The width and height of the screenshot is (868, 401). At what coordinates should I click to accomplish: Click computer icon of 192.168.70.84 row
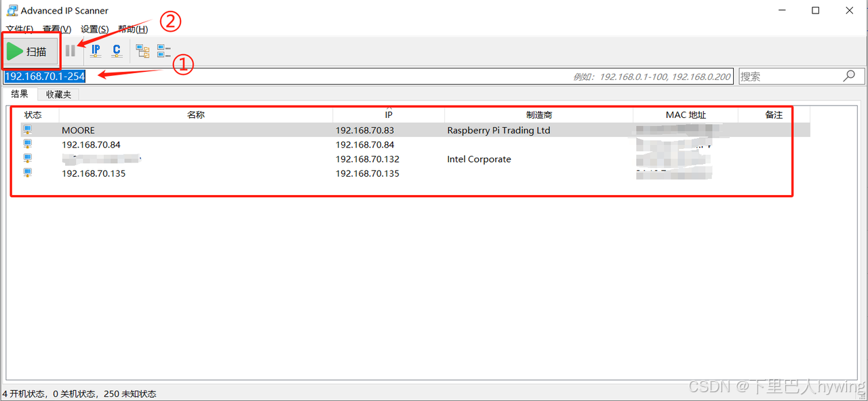(x=28, y=144)
